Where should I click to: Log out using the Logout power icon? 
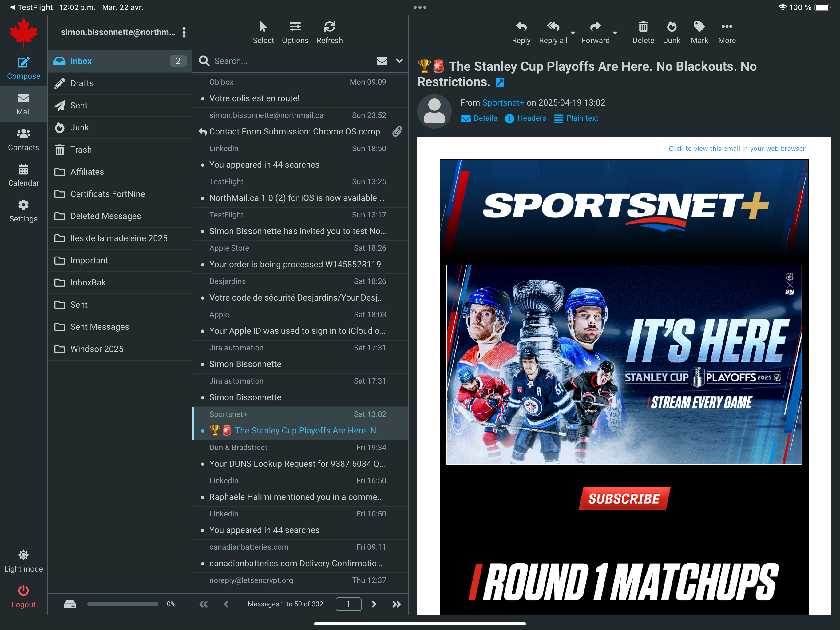tap(23, 590)
